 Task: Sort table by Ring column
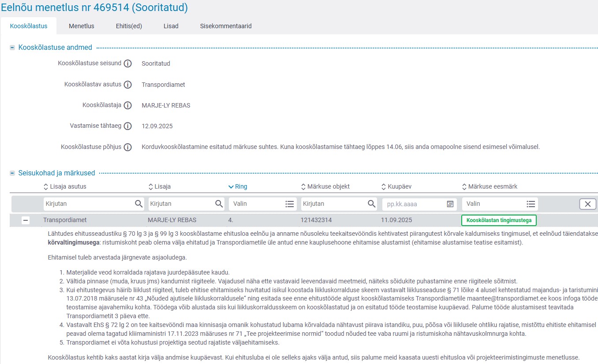pos(238,186)
